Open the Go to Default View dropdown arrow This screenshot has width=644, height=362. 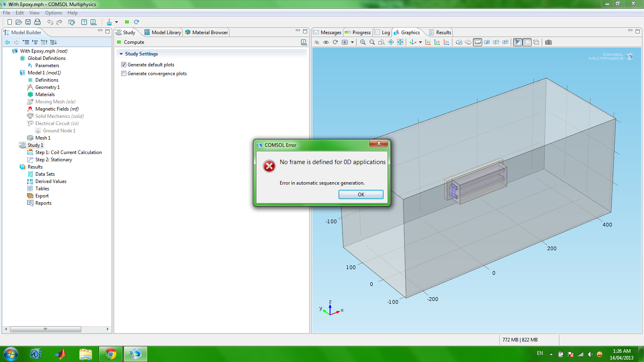pos(420,42)
